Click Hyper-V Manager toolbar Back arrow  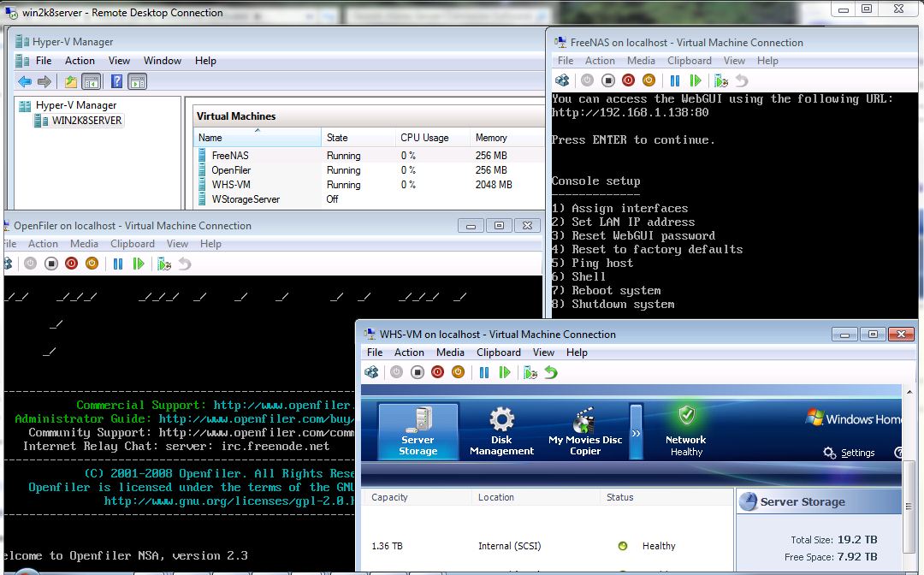(25, 82)
